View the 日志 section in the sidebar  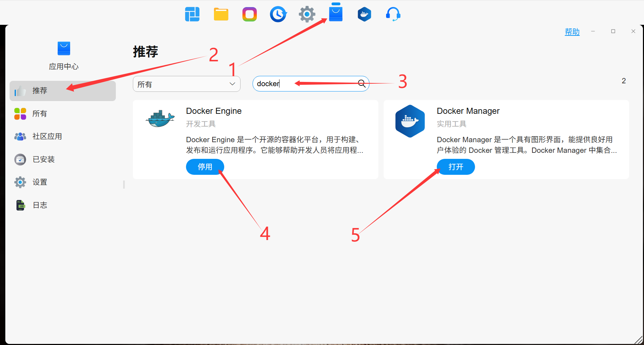click(x=63, y=205)
